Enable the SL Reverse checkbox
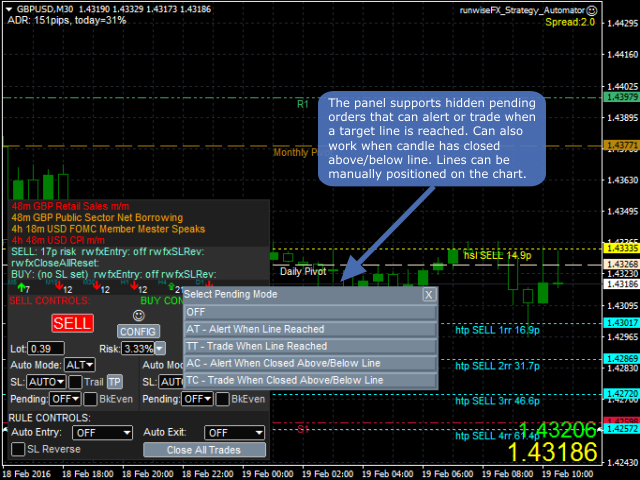The width and height of the screenshot is (640, 480). [18, 450]
